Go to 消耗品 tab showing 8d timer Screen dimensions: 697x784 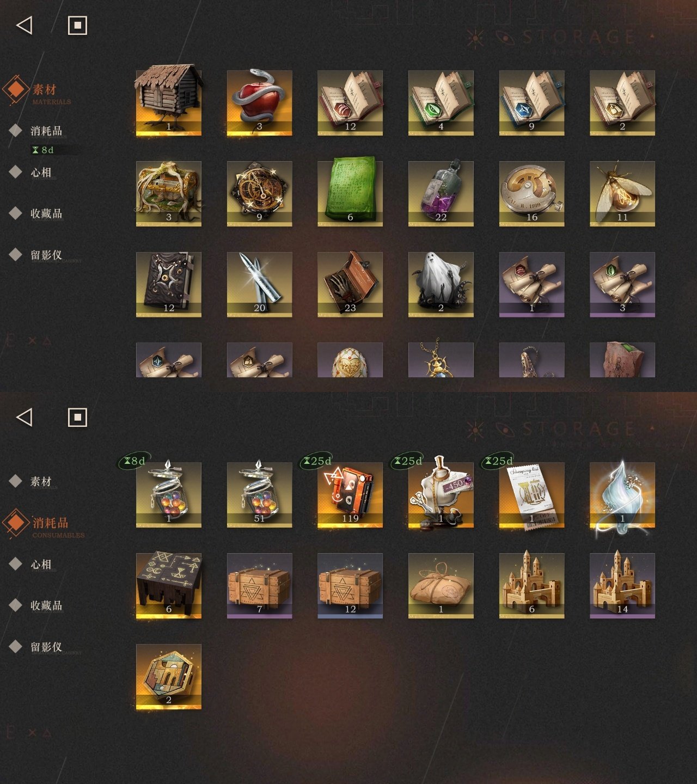46,131
